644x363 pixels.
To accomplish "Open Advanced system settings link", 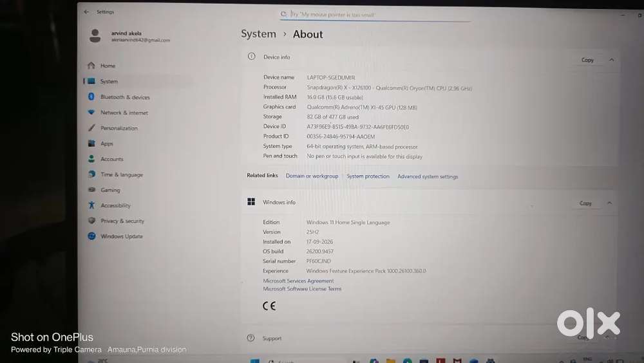I will 428,176.
